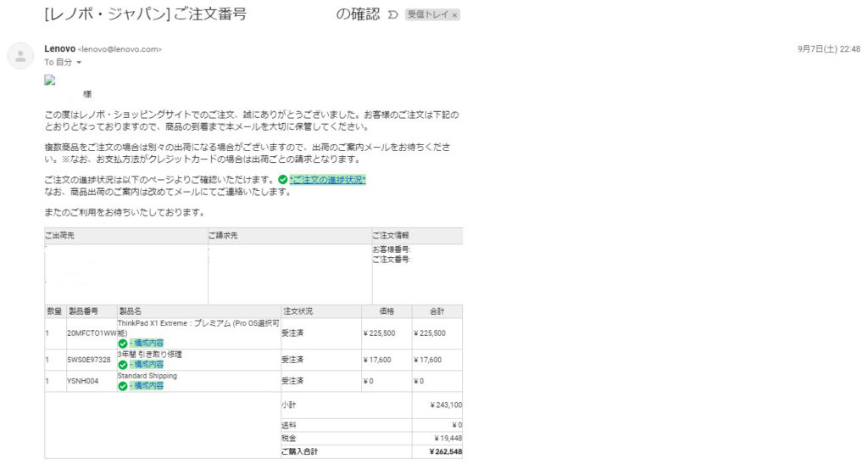Click the 送料 label
Viewport: 868px width, 470px height.
click(288, 425)
